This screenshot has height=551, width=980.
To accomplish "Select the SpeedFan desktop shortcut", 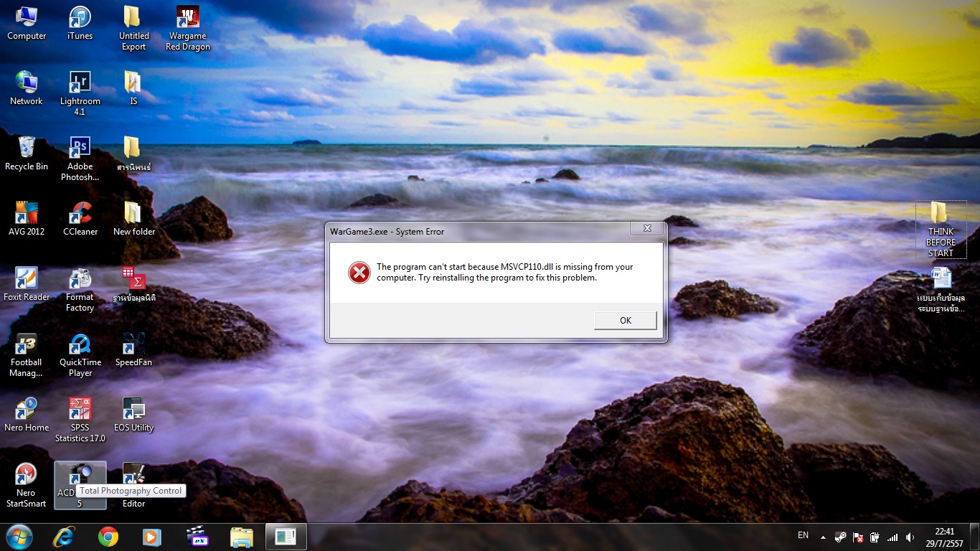I will click(133, 346).
